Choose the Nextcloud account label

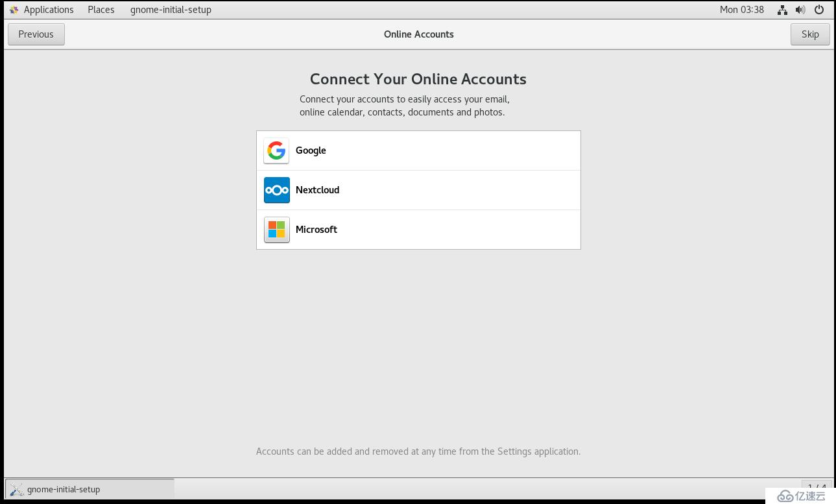coord(317,190)
